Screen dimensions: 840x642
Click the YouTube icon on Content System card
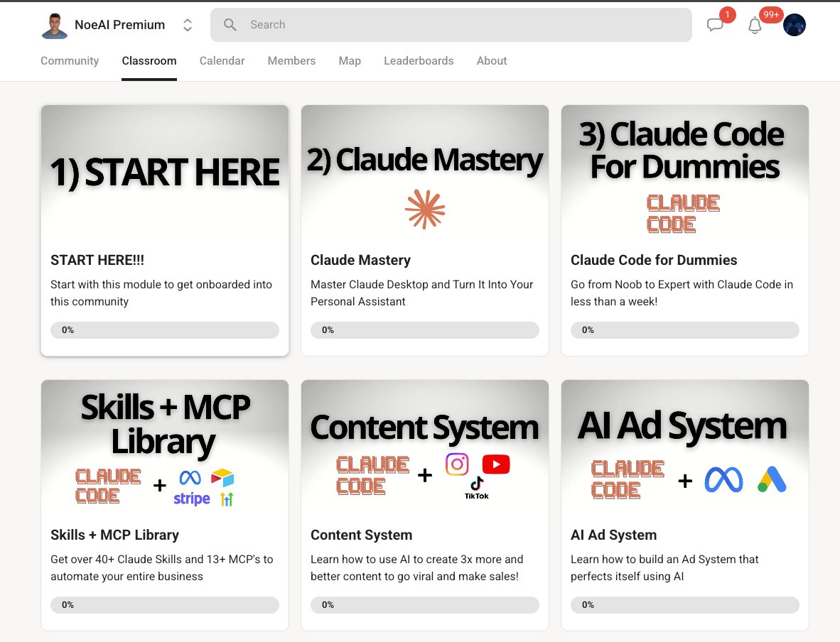click(x=495, y=464)
